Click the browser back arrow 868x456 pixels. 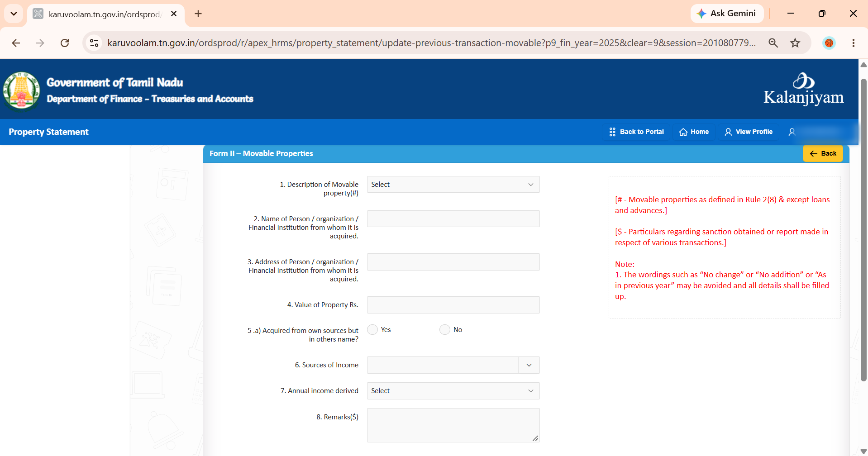[16, 43]
